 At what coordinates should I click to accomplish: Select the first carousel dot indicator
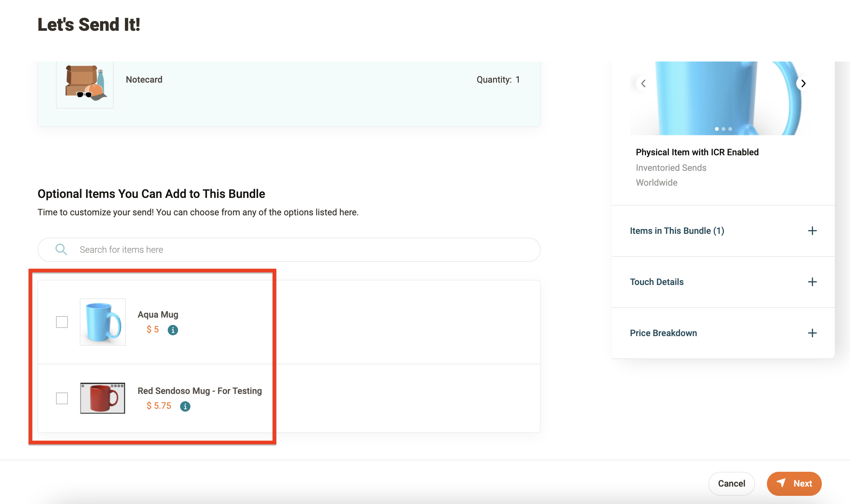(717, 129)
